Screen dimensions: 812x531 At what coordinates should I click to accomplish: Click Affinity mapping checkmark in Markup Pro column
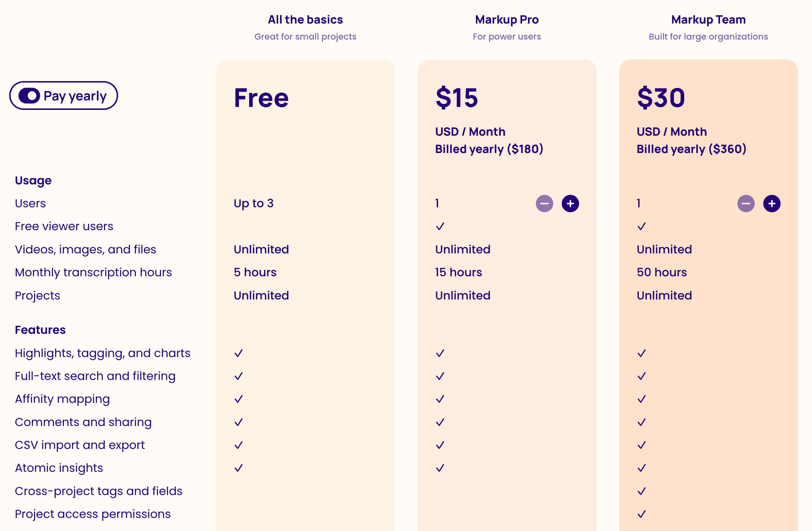[440, 399]
